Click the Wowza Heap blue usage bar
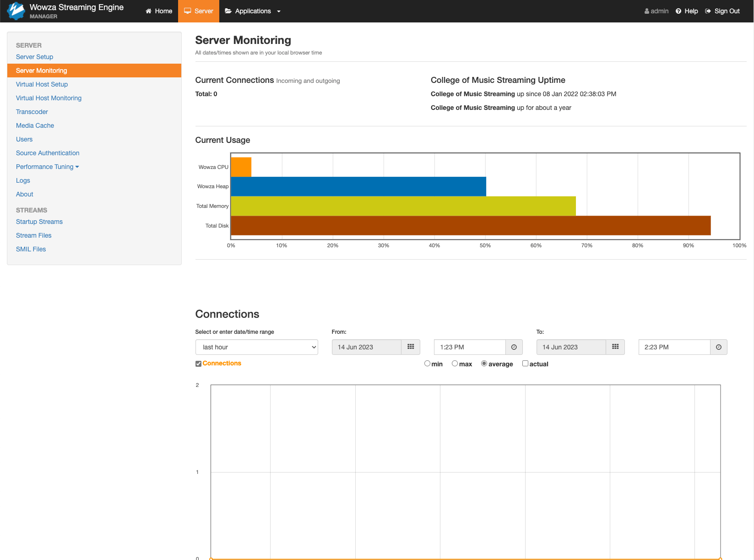Screen dimensions: 754x560 (x=358, y=186)
